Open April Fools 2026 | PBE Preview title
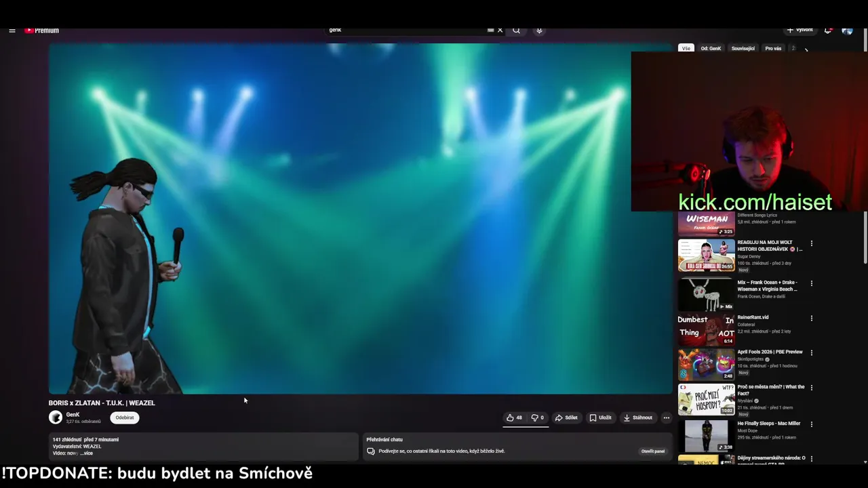The height and width of the screenshot is (488, 868). coord(770,352)
